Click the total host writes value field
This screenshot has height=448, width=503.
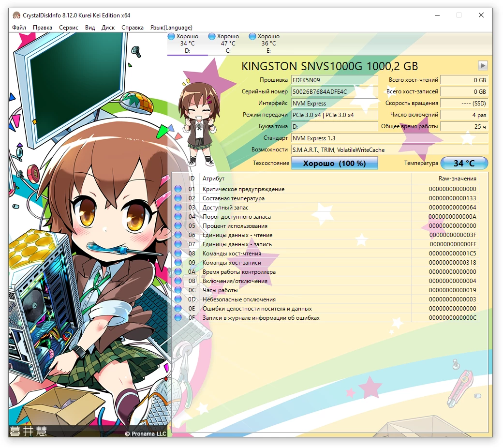pyautogui.click(x=464, y=91)
